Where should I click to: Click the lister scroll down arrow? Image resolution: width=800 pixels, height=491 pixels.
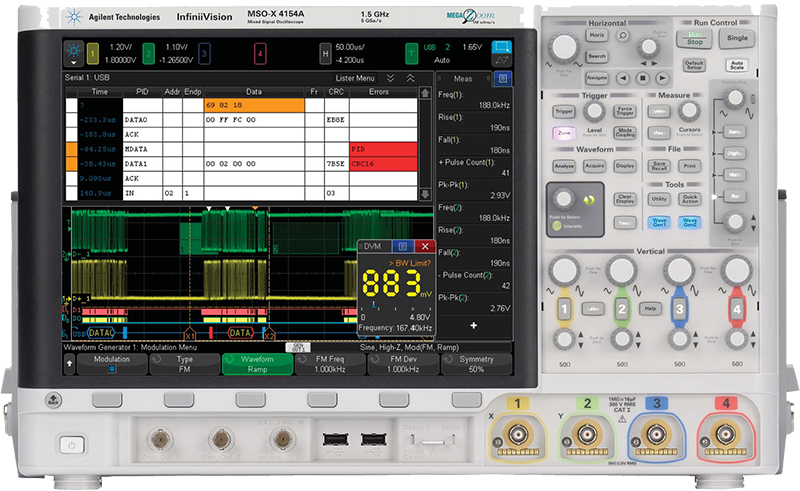coord(424,194)
